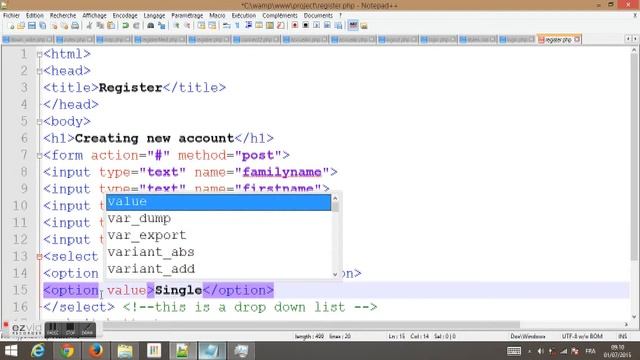This screenshot has width=640, height=360.
Task: Choose 'var_dump' in autocomplete list
Action: coord(218,219)
